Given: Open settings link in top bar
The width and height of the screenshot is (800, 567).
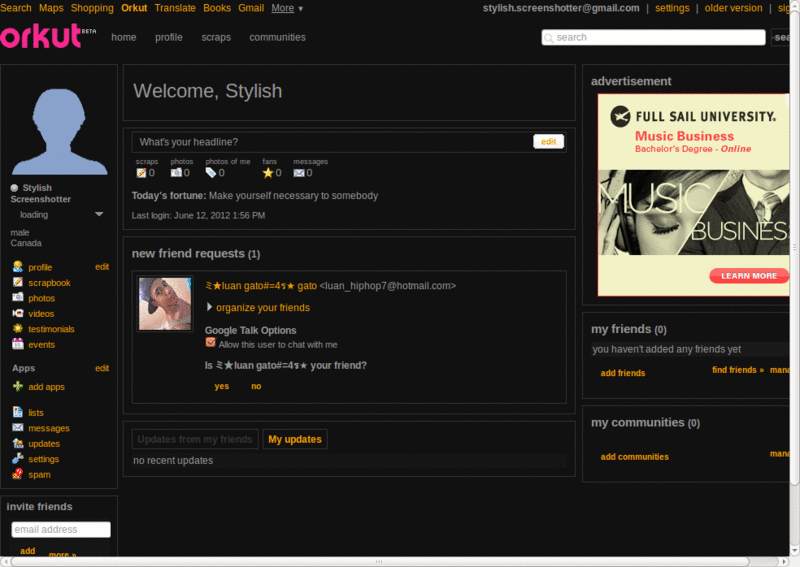Looking at the screenshot, I should pyautogui.click(x=672, y=8).
